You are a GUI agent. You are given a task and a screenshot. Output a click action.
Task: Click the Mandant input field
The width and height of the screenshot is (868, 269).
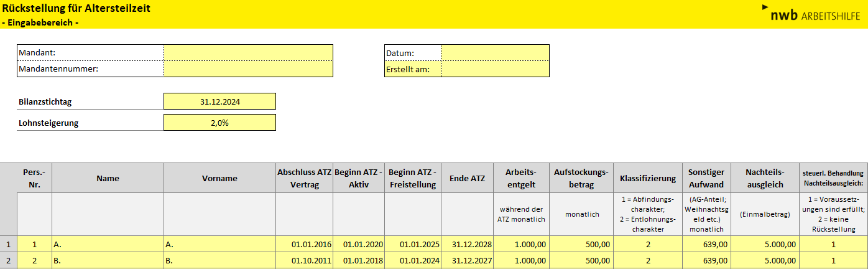point(248,53)
